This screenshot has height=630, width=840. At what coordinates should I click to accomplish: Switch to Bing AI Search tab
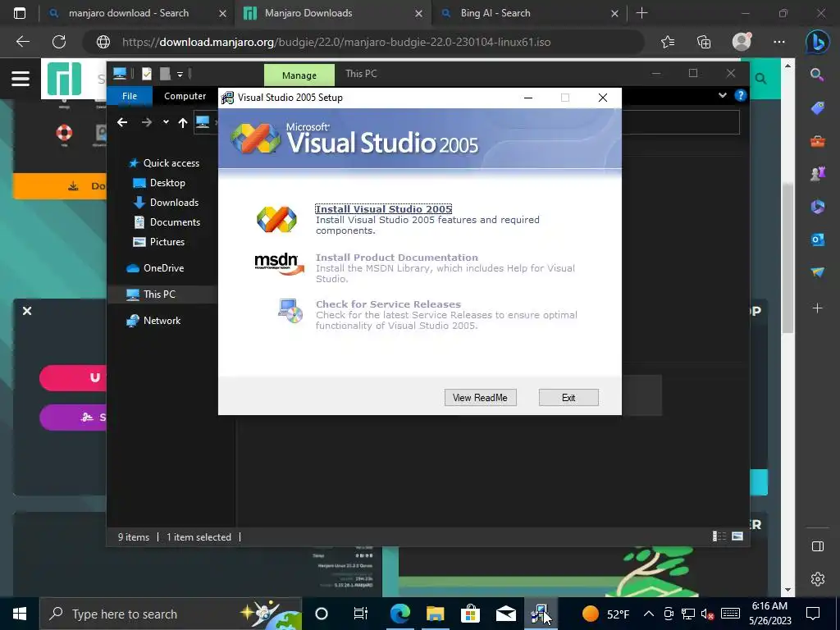[495, 13]
